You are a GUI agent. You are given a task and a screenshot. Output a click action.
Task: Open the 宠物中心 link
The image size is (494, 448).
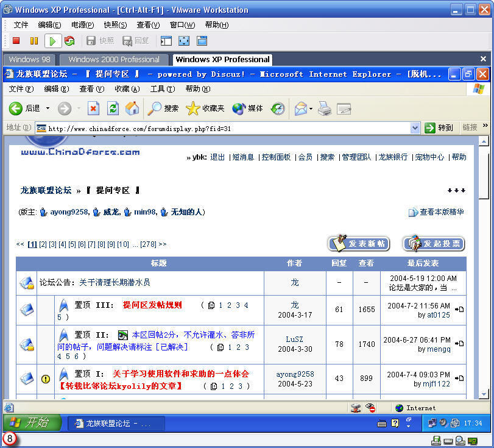coord(429,157)
